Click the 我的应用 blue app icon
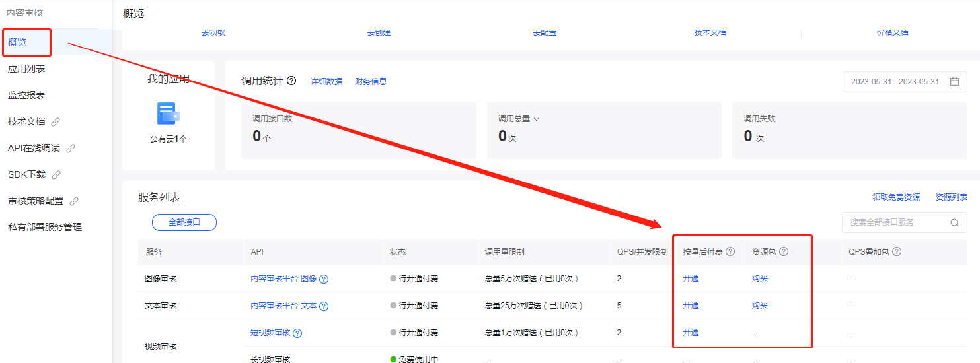This screenshot has width=980, height=363. [169, 114]
